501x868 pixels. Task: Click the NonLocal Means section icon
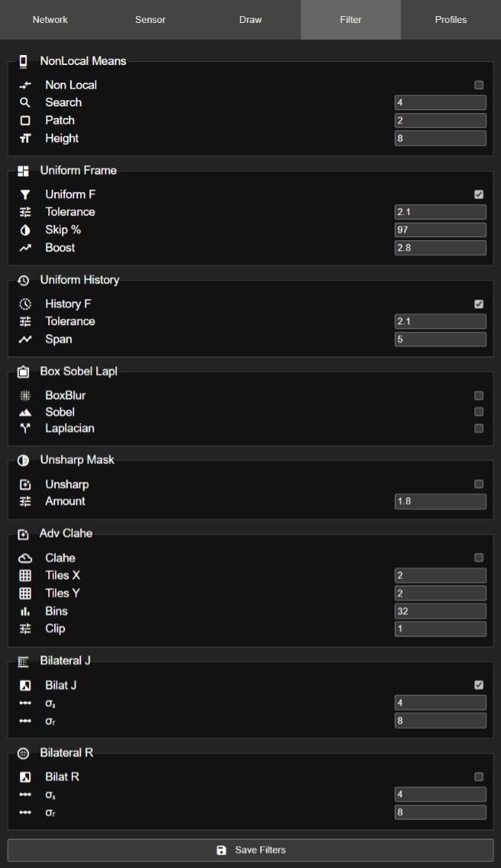(24, 61)
